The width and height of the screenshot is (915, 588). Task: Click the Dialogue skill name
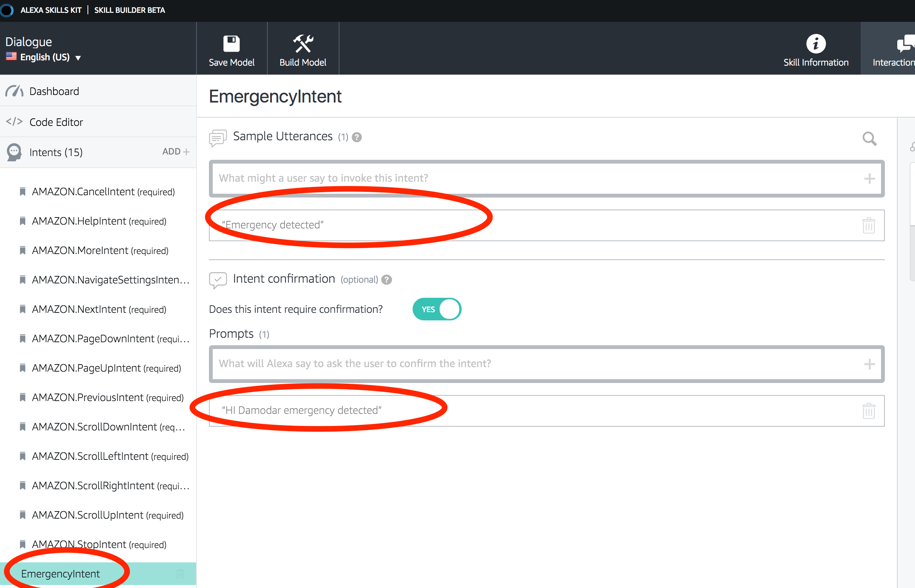29,41
